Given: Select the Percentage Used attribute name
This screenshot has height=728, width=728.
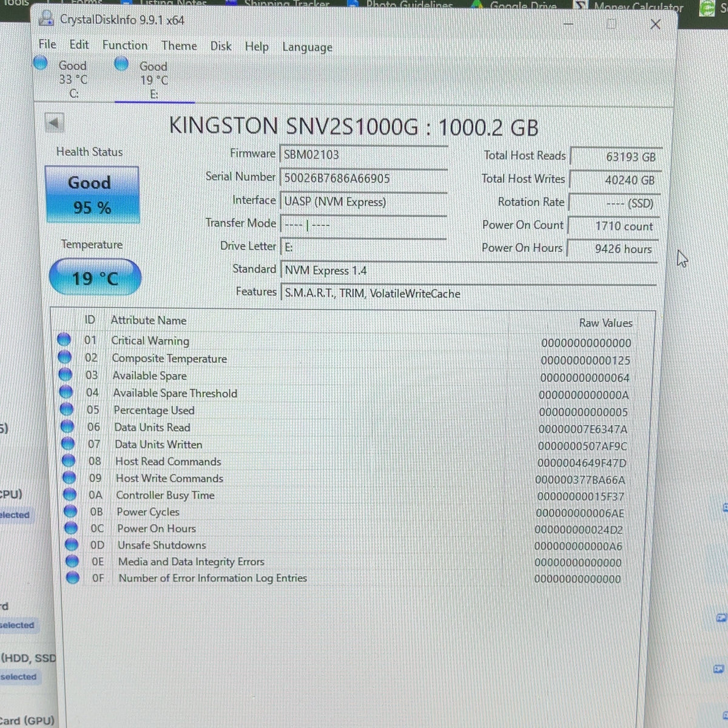Looking at the screenshot, I should [153, 411].
